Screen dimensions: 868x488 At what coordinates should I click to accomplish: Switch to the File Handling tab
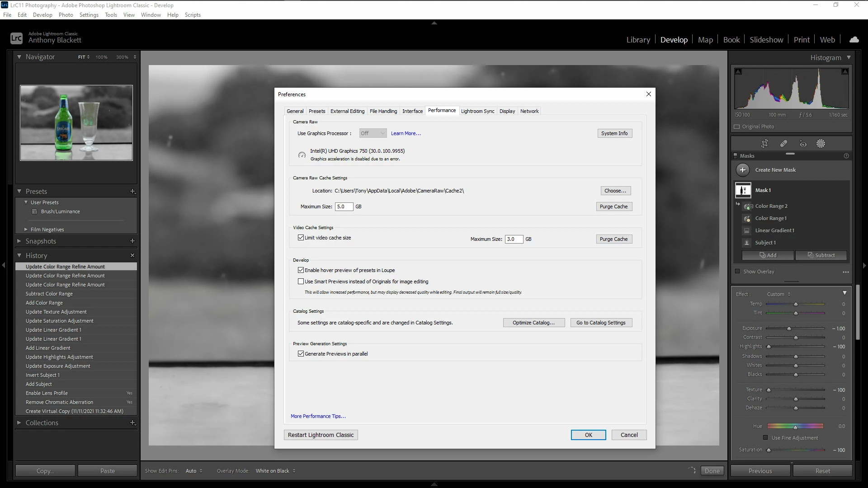point(383,111)
